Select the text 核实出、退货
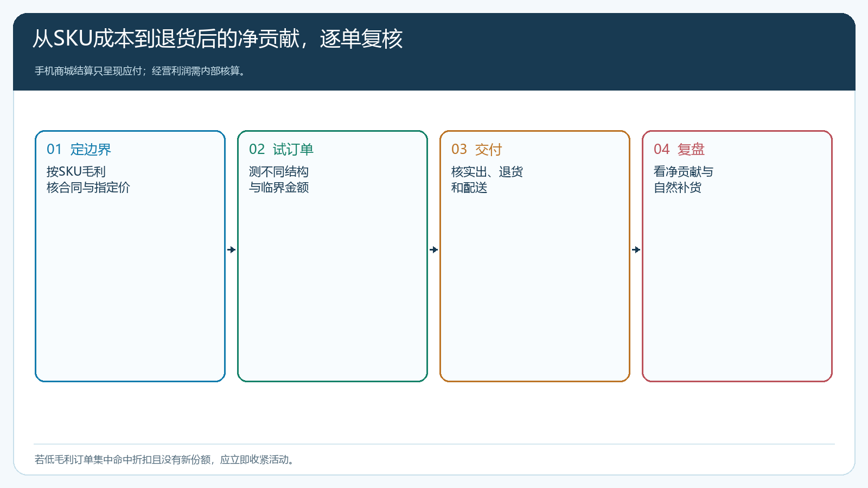Viewport: 868px width, 488px height. (487, 171)
